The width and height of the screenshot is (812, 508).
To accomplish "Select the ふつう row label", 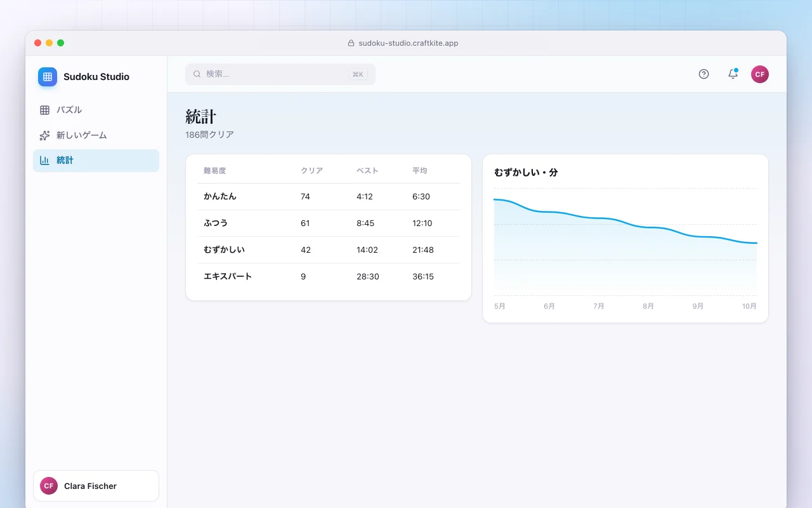I will pos(216,224).
